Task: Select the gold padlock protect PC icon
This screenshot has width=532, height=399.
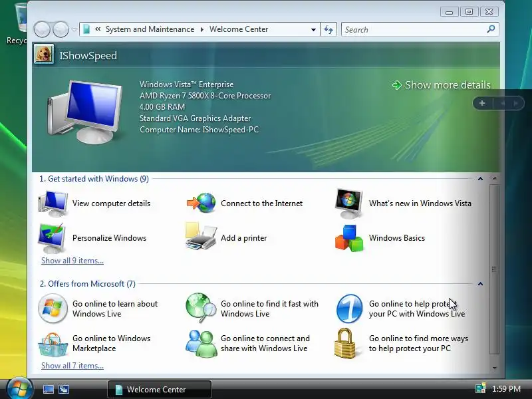Action: [345, 343]
